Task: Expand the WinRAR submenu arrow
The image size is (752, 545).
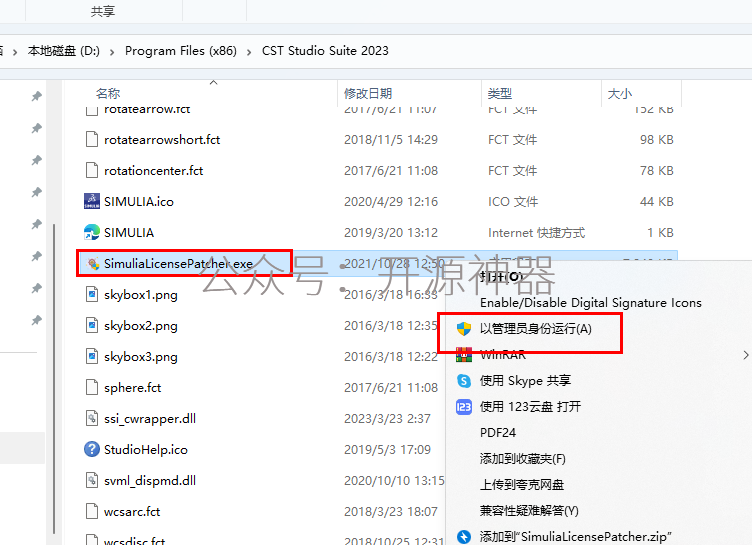Action: (x=746, y=355)
